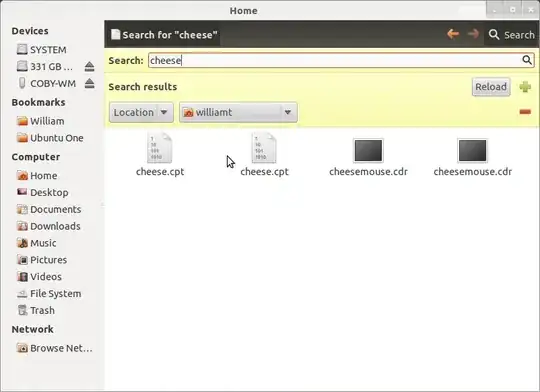Click the forward arrow in the toolbar
540x392 pixels.
(x=473, y=34)
